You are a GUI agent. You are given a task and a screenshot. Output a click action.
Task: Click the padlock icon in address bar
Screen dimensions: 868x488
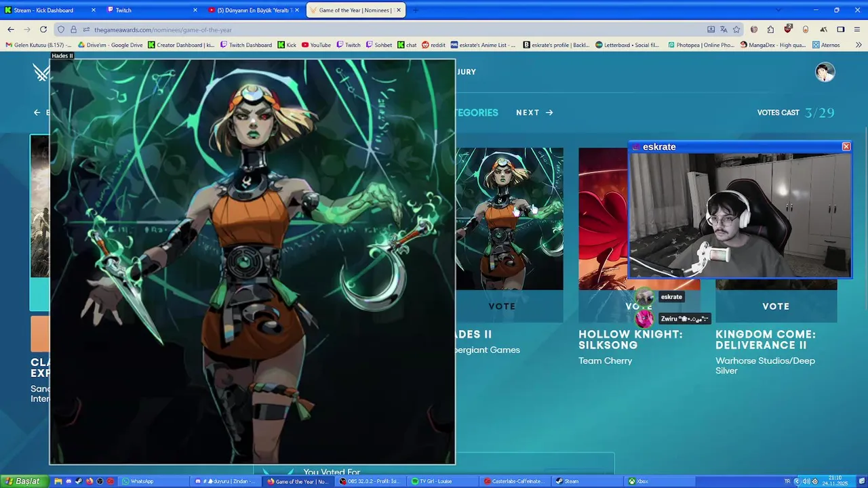pyautogui.click(x=73, y=30)
